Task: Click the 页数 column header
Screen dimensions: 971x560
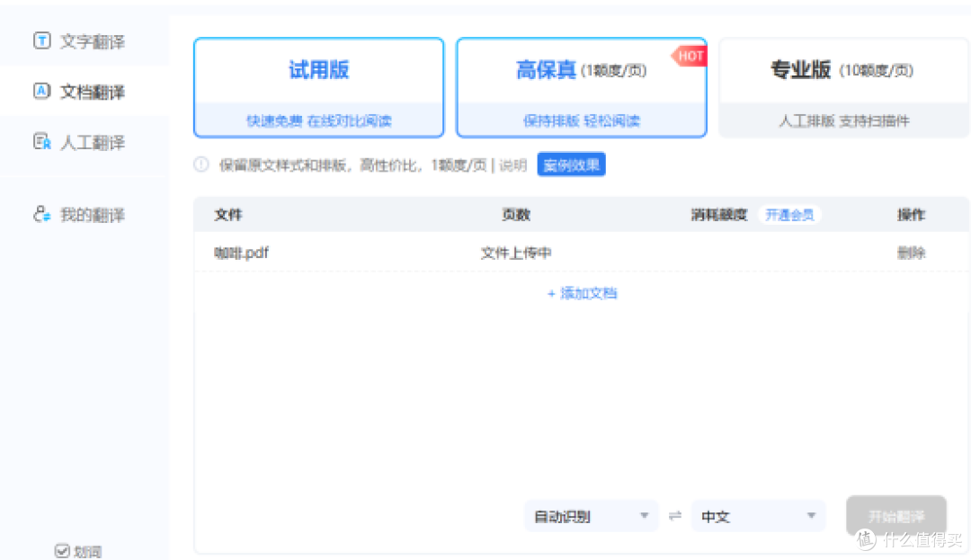Action: [x=516, y=215]
